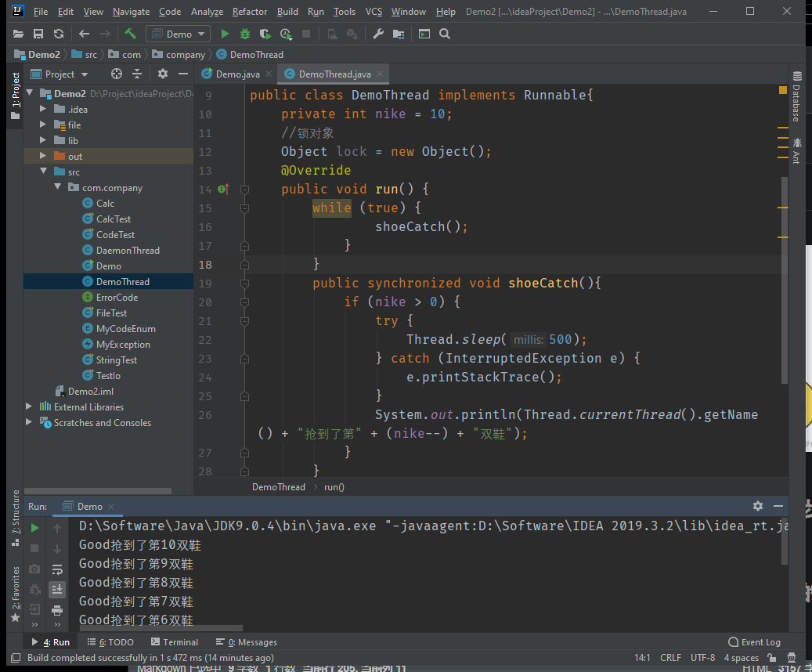Image resolution: width=812 pixels, height=672 pixels.
Task: Click the Synchronize (refresh) toolbar icon
Action: tap(59, 34)
